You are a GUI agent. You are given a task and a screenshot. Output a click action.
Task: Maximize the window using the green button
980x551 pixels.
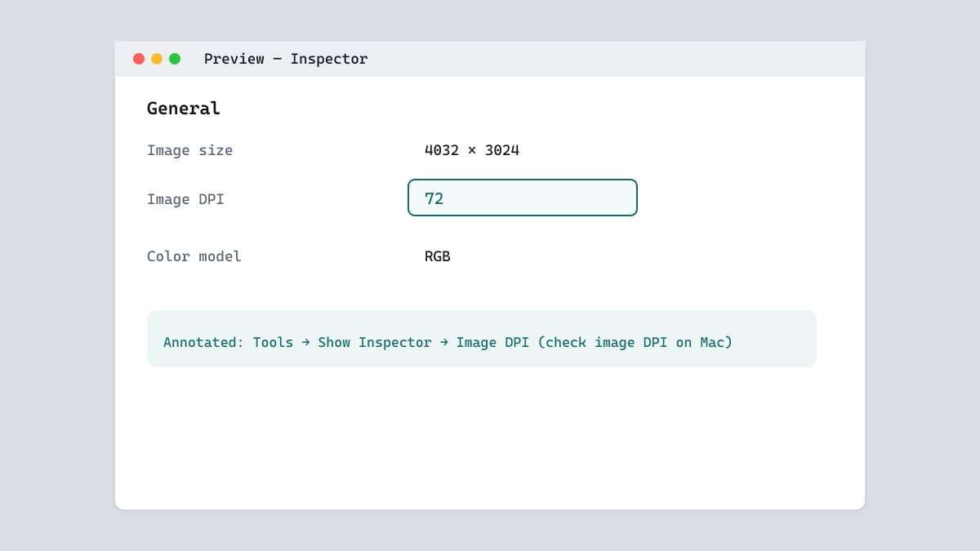pyautogui.click(x=175, y=59)
